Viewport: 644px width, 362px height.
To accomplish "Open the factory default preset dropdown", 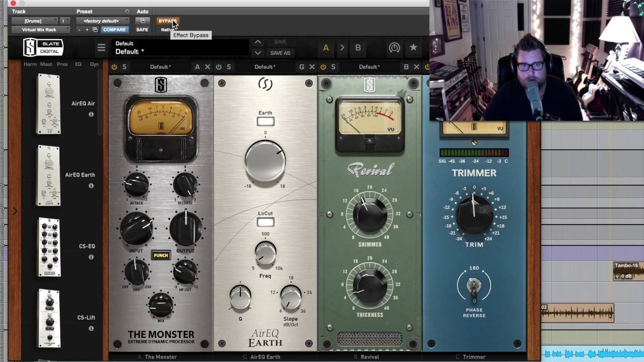I will [x=103, y=21].
